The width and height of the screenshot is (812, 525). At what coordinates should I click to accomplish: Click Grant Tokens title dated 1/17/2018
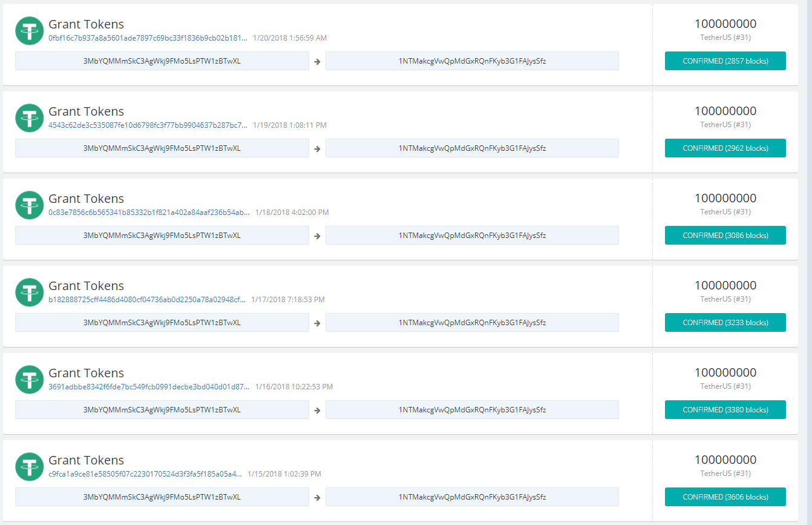(x=86, y=286)
